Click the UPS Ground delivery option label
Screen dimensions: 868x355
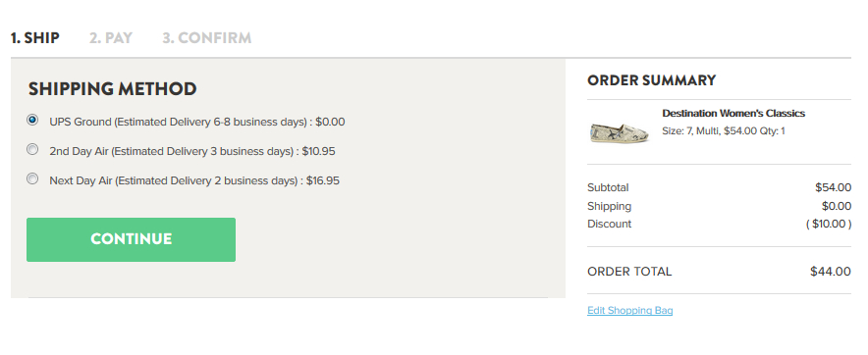coord(197,122)
